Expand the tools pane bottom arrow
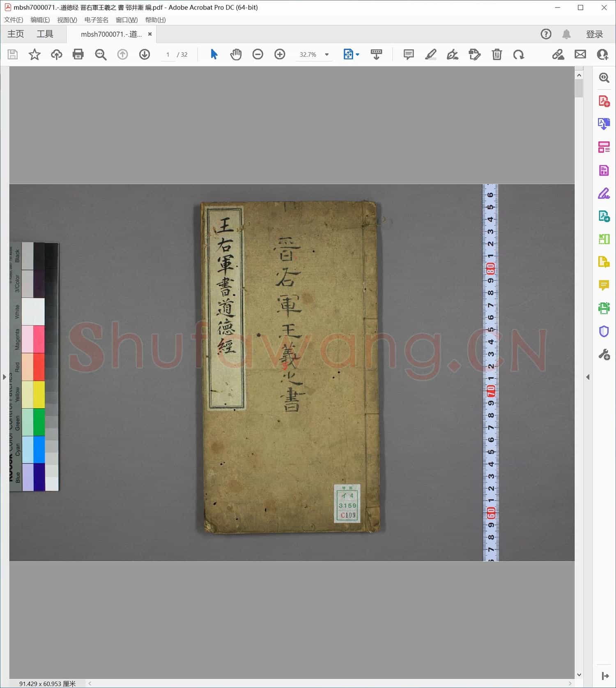The height and width of the screenshot is (688, 616). (605, 676)
